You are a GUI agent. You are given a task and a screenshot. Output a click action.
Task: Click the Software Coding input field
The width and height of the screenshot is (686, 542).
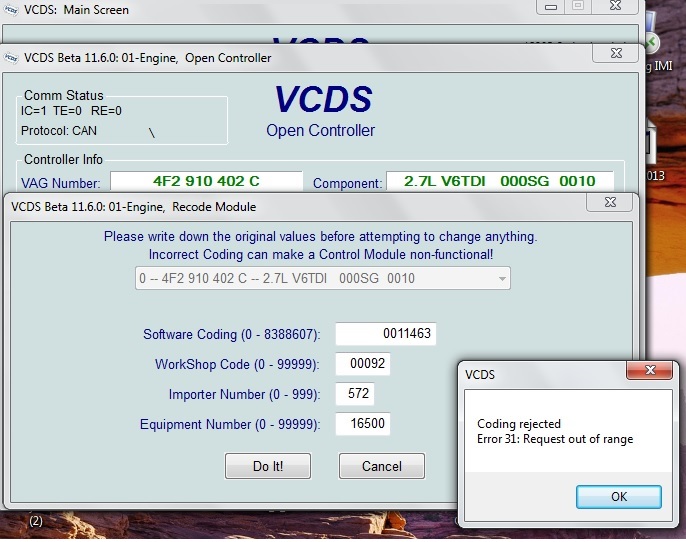pos(385,334)
